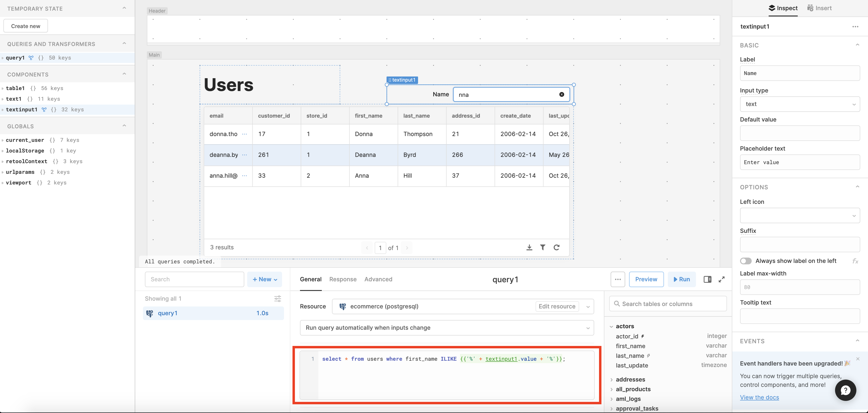Click the Label max-width field

click(800, 287)
